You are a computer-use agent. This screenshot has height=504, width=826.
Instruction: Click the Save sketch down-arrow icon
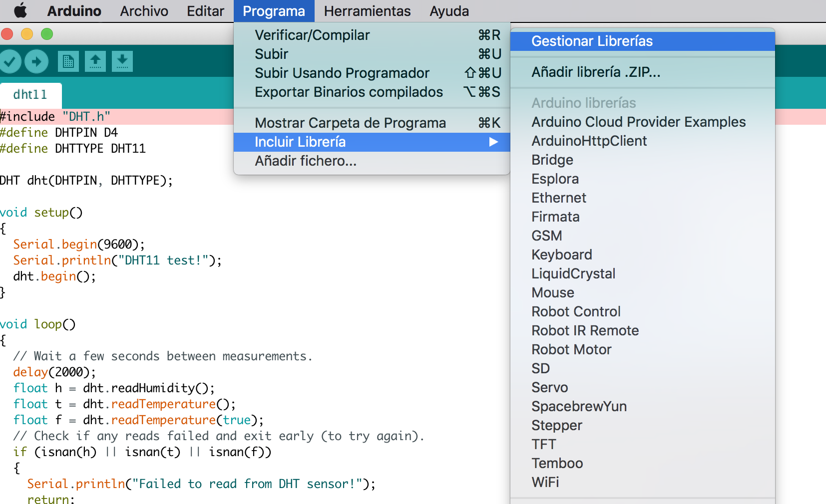point(122,62)
